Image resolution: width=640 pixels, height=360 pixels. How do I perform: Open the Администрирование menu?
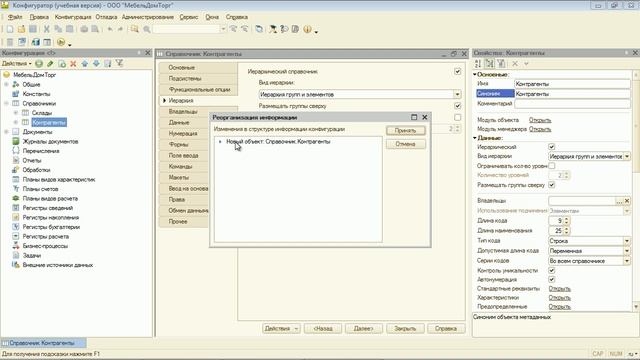point(148,17)
